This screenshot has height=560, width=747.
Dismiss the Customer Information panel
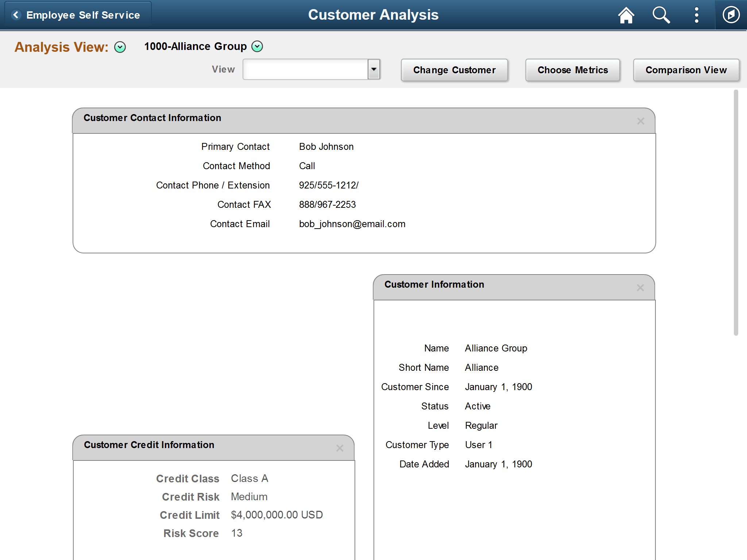click(640, 288)
